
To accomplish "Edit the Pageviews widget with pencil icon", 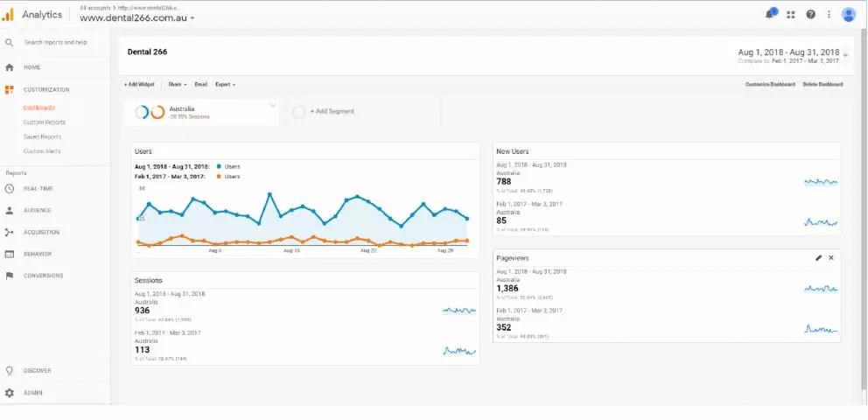I will click(819, 258).
